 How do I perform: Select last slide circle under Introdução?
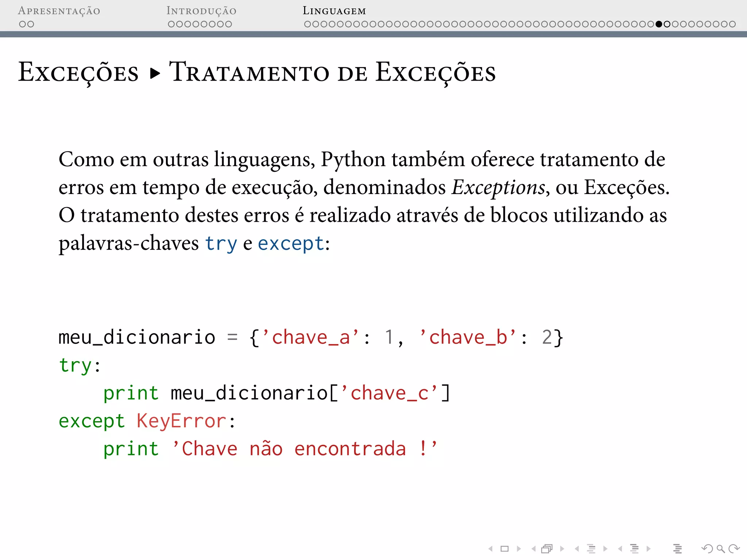click(x=228, y=24)
